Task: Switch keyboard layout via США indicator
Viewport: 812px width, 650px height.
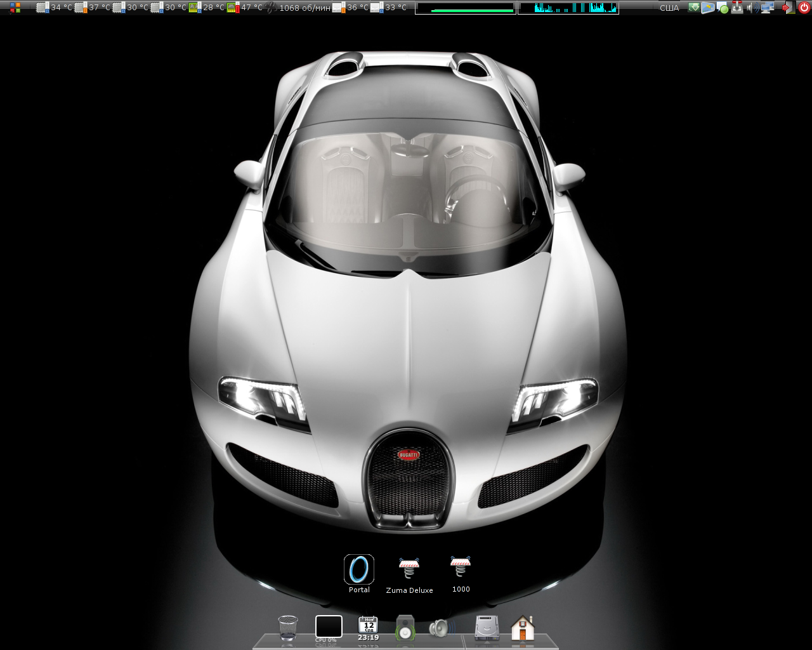Action: (669, 8)
